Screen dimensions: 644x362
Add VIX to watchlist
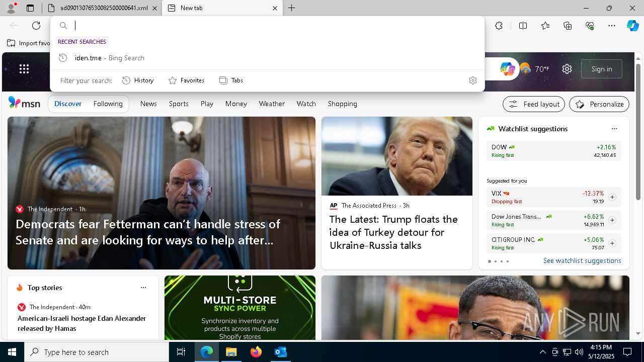[612, 197]
